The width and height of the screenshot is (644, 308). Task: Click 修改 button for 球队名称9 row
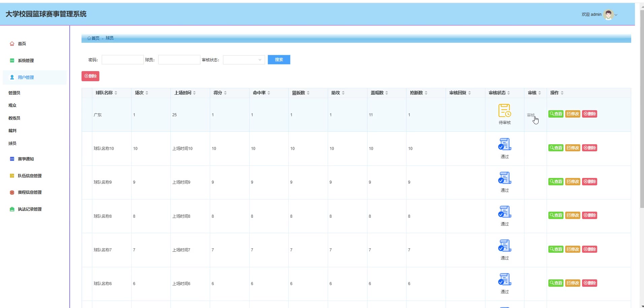click(x=573, y=182)
